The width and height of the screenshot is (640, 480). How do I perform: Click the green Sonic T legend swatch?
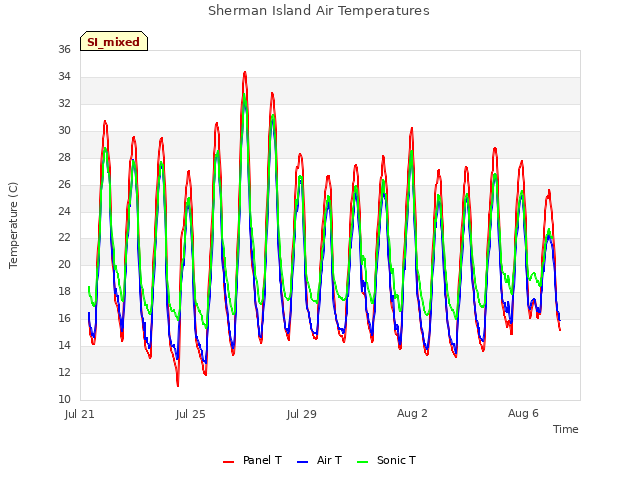(362, 462)
